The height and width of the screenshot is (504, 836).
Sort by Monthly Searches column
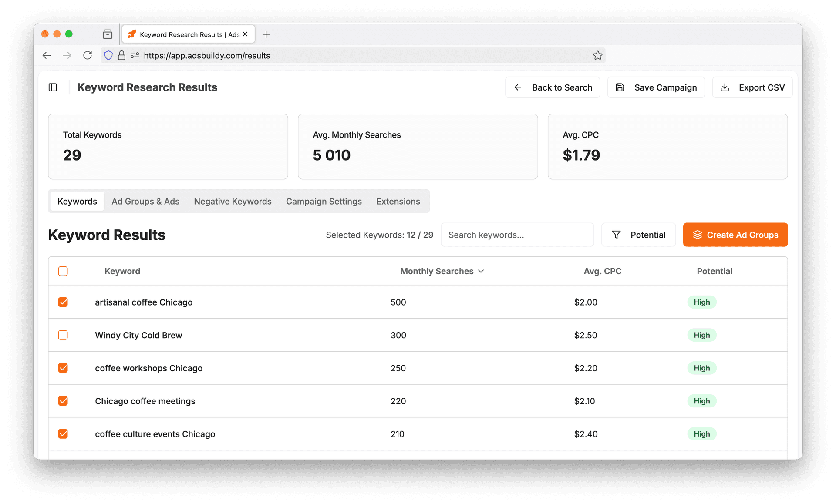coord(442,271)
